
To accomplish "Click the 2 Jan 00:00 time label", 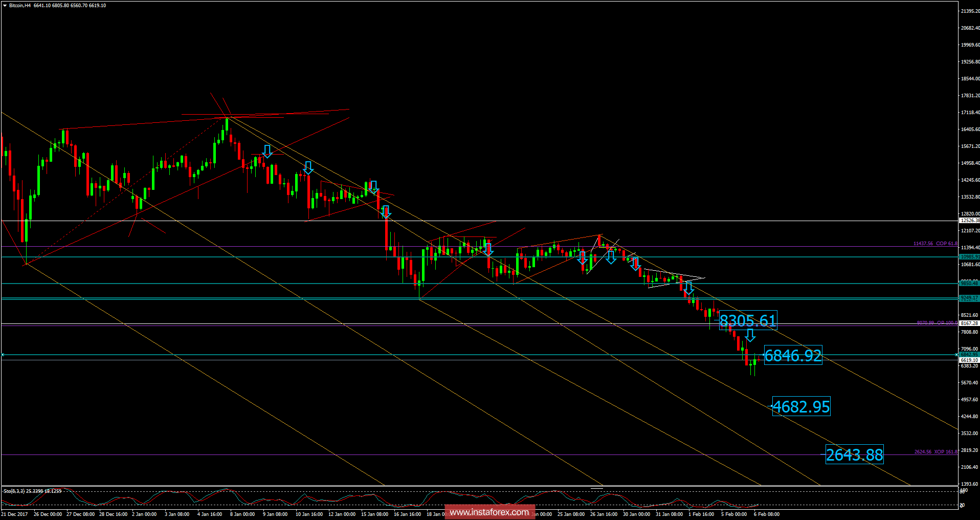I will click(144, 514).
